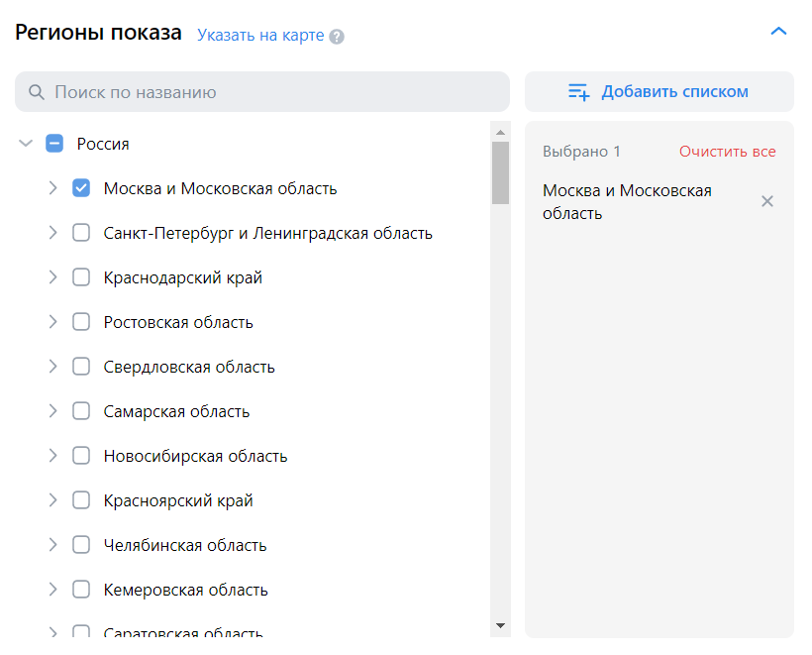812x655 pixels.
Task: Expand Свердловская область subregions
Action: 53,367
